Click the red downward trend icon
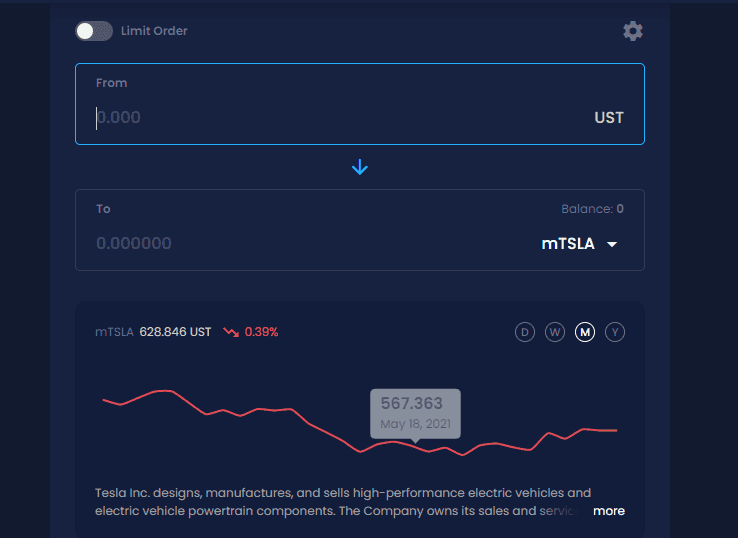 tap(231, 332)
